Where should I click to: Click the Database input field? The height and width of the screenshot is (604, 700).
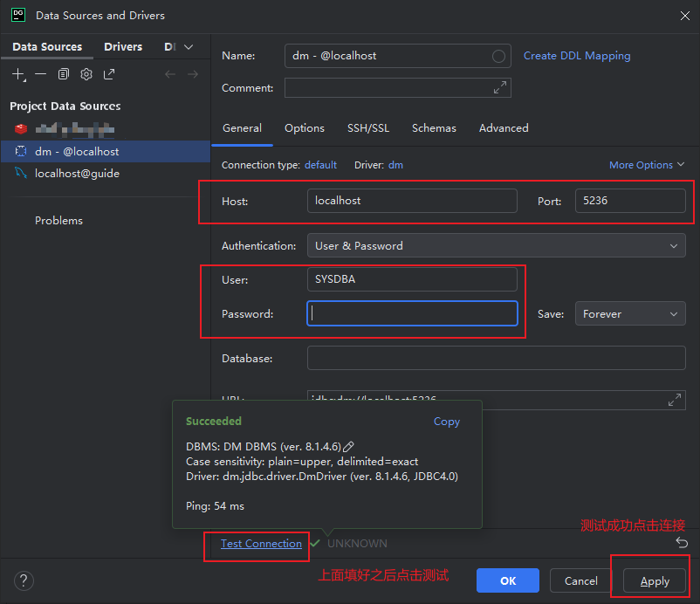pyautogui.click(x=496, y=358)
